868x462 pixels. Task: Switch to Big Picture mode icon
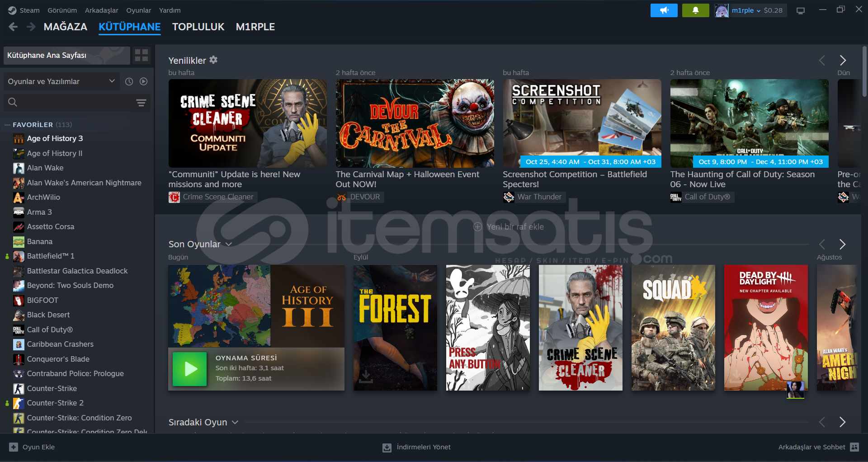[801, 10]
